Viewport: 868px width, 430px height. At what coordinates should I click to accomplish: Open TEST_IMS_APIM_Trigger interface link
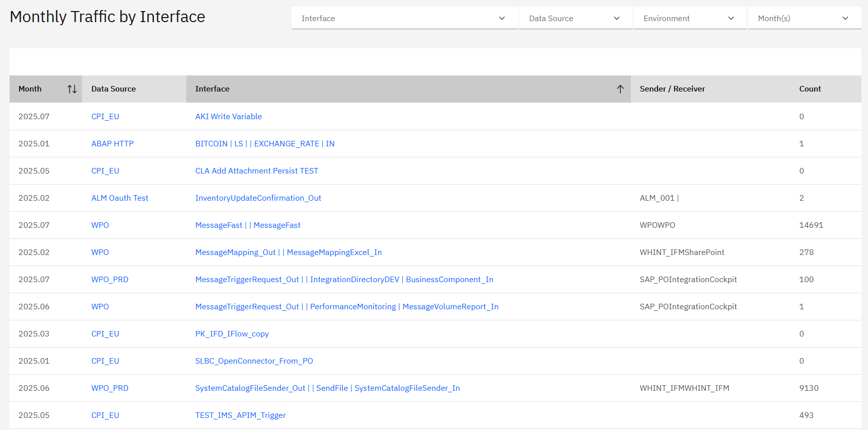pos(241,415)
